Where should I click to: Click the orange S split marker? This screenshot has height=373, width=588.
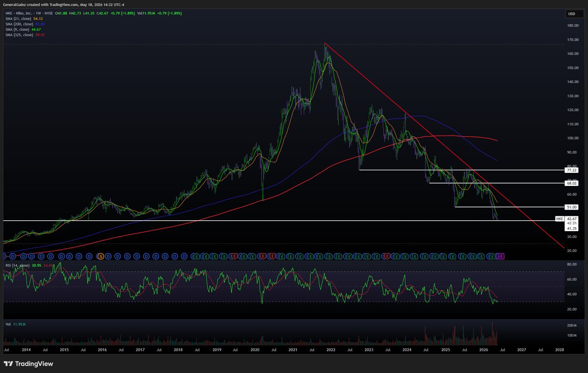pos(101,256)
